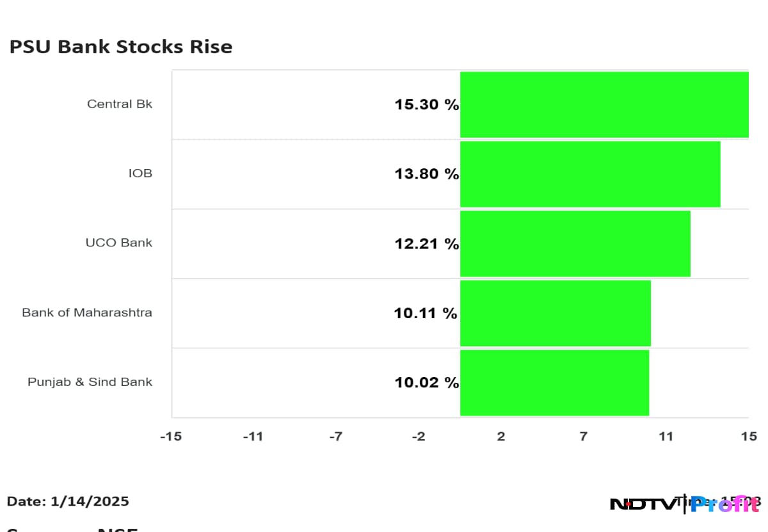Click the Punjab & Sind Bank label
Image resolution: width=768 pixels, height=532 pixels.
tap(90, 382)
